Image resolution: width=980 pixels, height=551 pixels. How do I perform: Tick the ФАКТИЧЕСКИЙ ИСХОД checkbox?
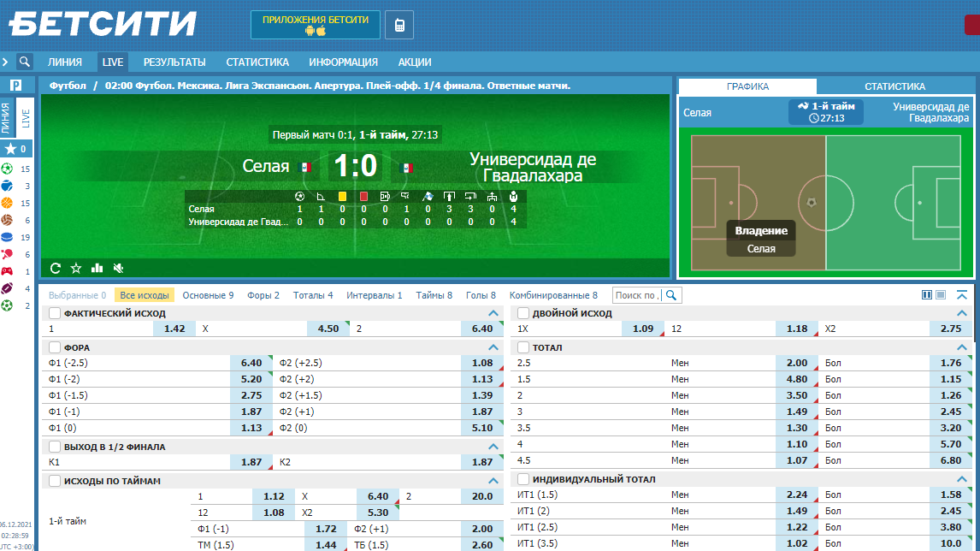click(55, 313)
